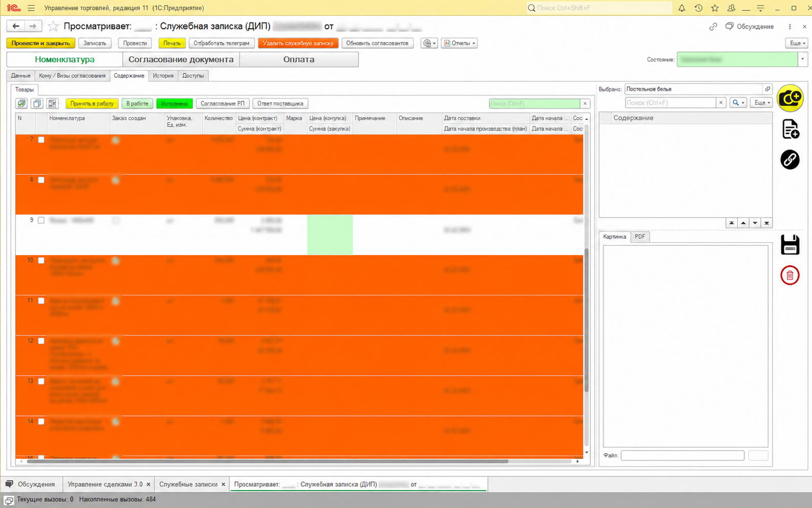Click the red trash bin icon

(790, 276)
